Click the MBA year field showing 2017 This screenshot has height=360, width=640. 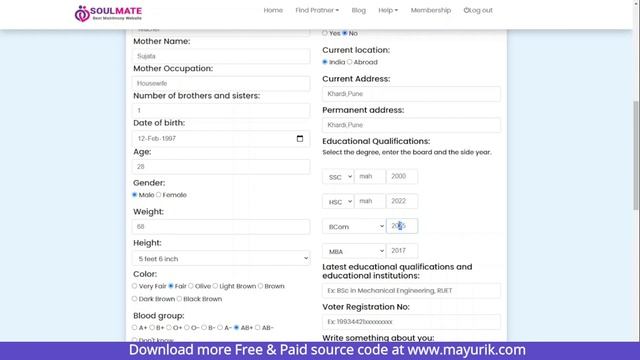(x=402, y=251)
